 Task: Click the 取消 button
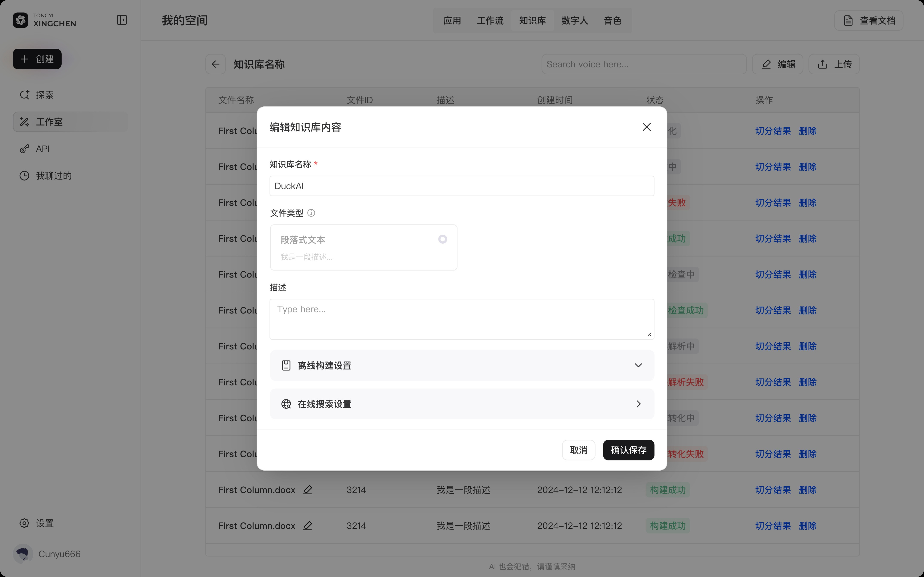[578, 450]
